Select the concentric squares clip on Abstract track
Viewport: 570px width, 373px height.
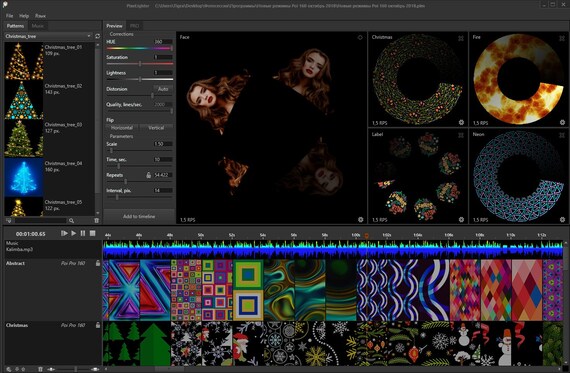coord(248,290)
